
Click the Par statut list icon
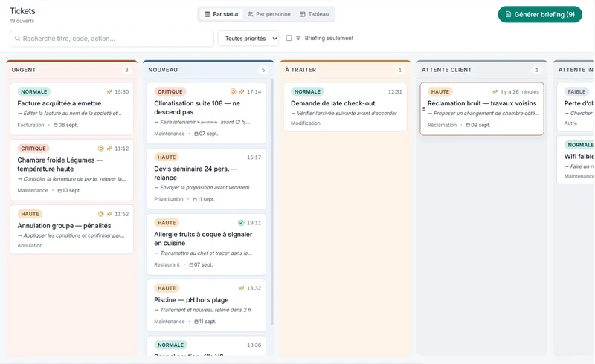pyautogui.click(x=208, y=14)
